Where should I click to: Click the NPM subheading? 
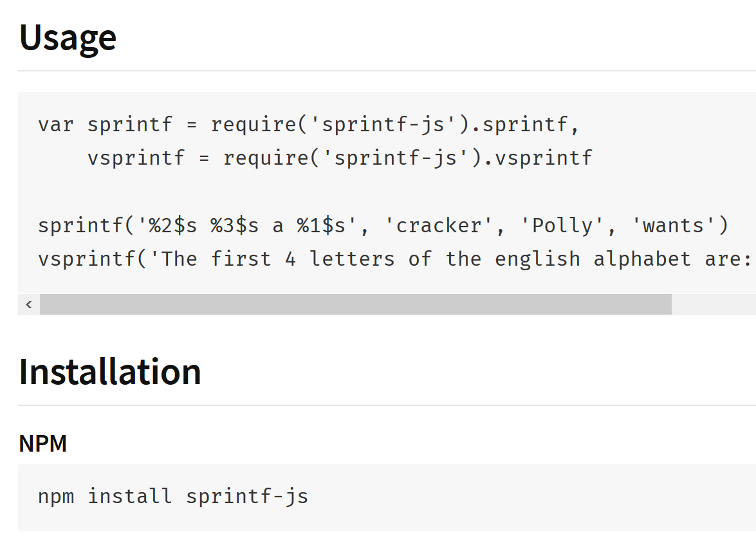[x=43, y=443]
